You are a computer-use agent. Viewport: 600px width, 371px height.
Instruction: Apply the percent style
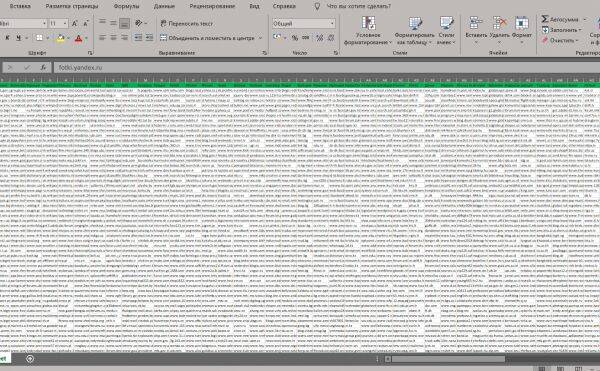tap(295, 37)
